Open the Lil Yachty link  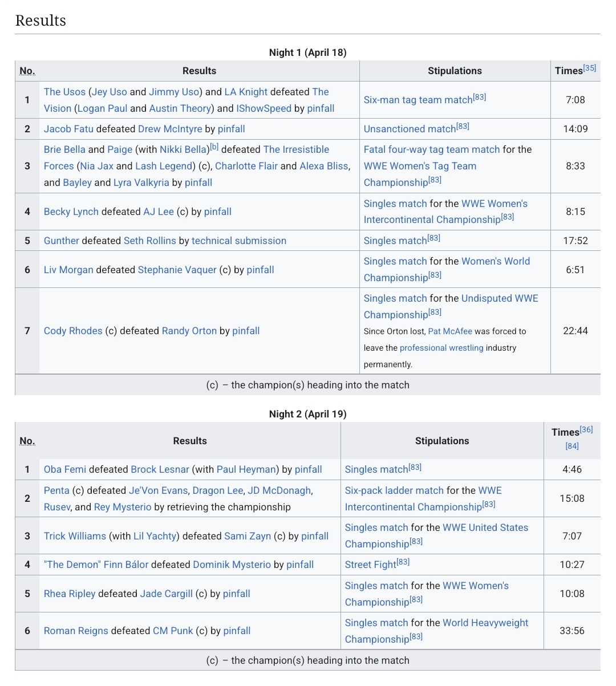coord(155,536)
